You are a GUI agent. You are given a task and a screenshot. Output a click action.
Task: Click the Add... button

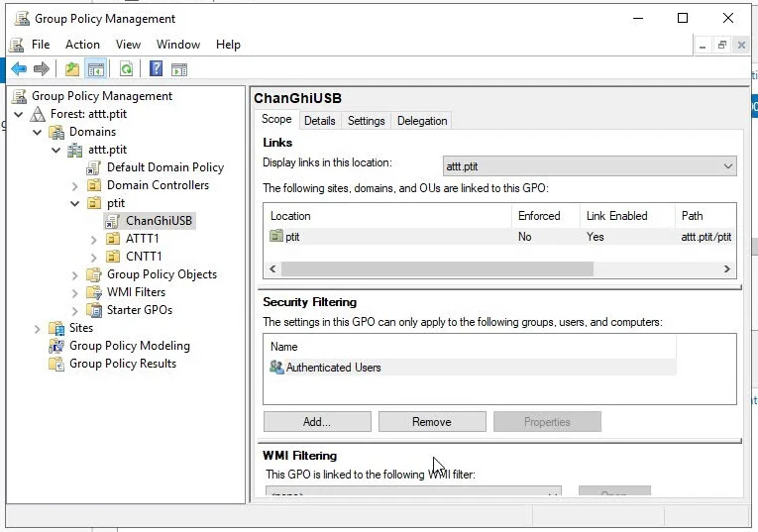(317, 422)
